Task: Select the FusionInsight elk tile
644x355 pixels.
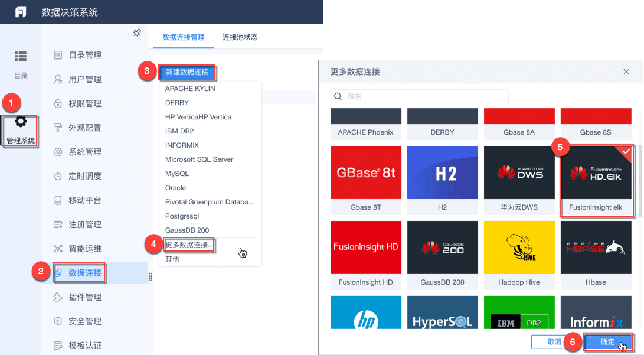Action: pyautogui.click(x=596, y=180)
